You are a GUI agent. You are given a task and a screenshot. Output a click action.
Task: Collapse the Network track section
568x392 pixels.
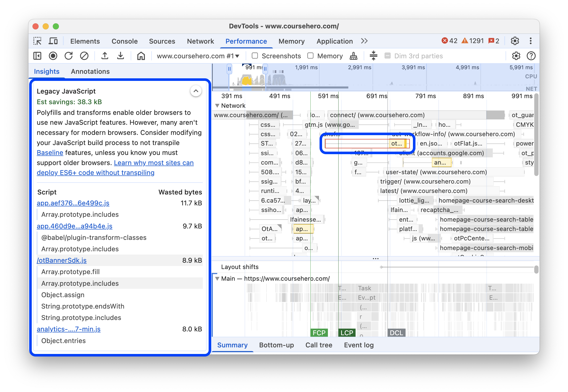pos(217,105)
